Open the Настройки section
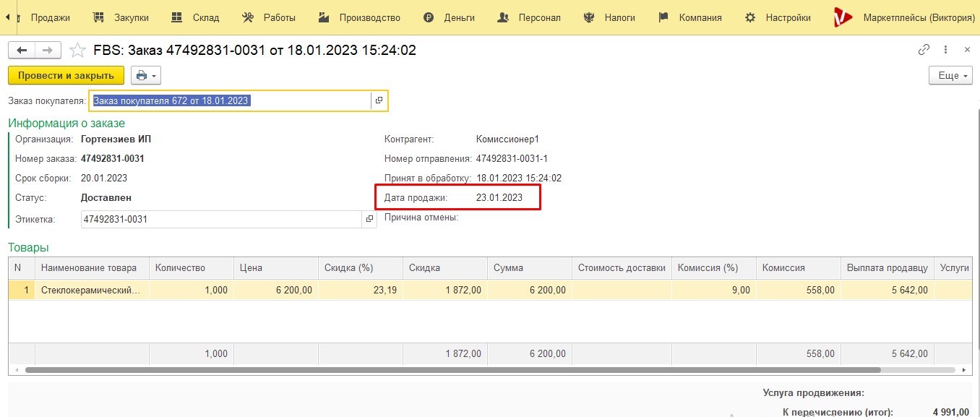This screenshot has height=417, width=980. tap(778, 17)
